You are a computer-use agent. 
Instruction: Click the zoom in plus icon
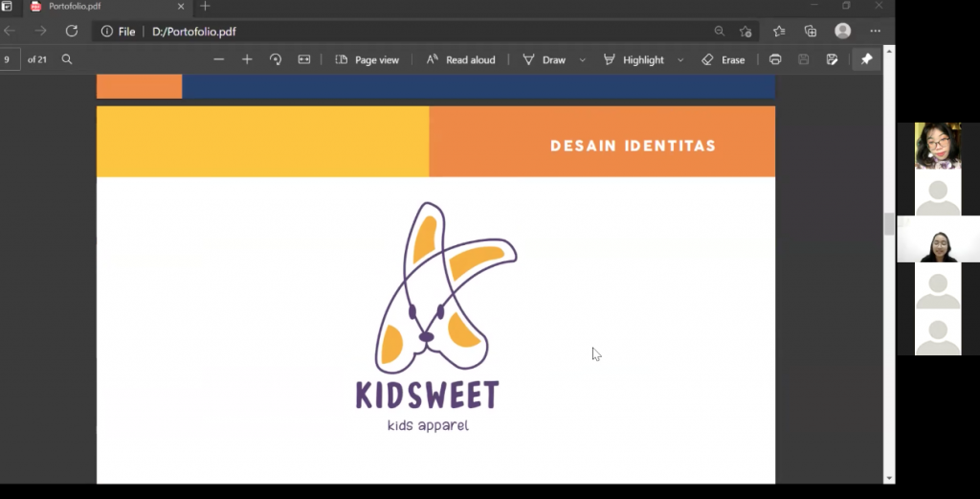247,59
